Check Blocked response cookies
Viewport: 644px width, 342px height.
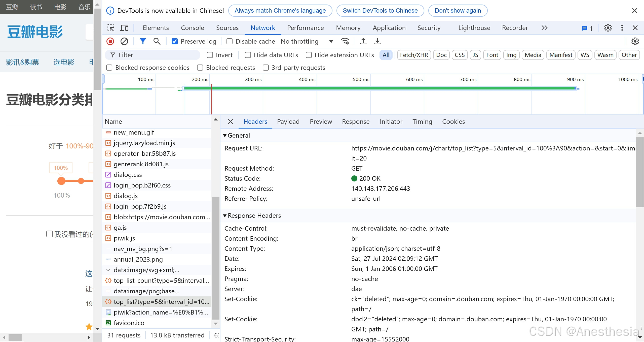109,68
